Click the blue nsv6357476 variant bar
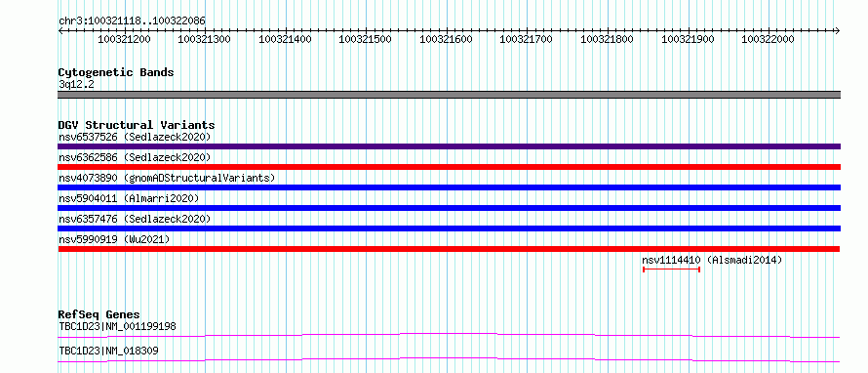The height and width of the screenshot is (373, 868). pyautogui.click(x=449, y=228)
